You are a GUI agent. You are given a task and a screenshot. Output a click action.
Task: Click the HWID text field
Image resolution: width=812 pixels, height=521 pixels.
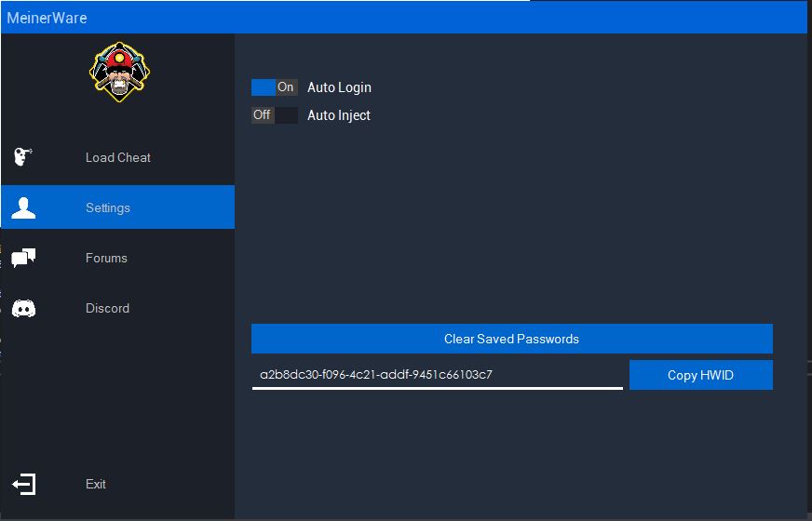click(437, 375)
